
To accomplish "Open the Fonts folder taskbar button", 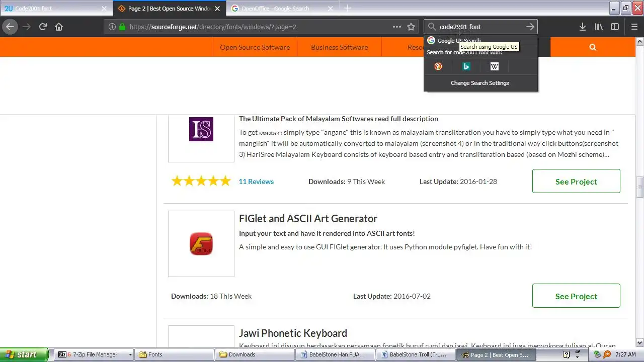I will (x=174, y=354).
